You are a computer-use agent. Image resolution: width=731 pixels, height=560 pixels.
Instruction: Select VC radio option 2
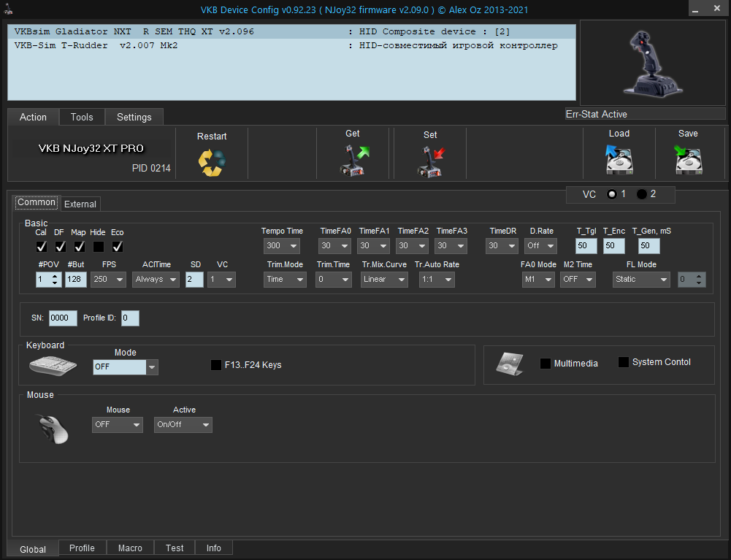pos(642,194)
